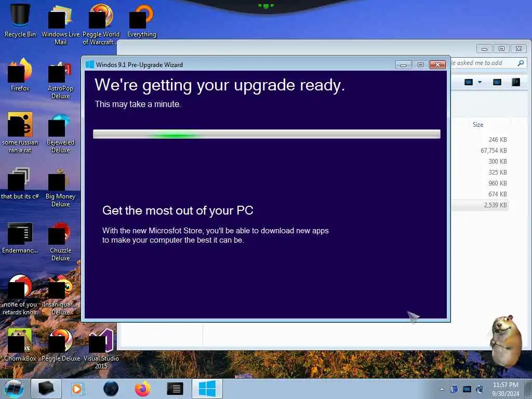Click the black box taskbar icon
This screenshot has width=532, height=399.
46,389
